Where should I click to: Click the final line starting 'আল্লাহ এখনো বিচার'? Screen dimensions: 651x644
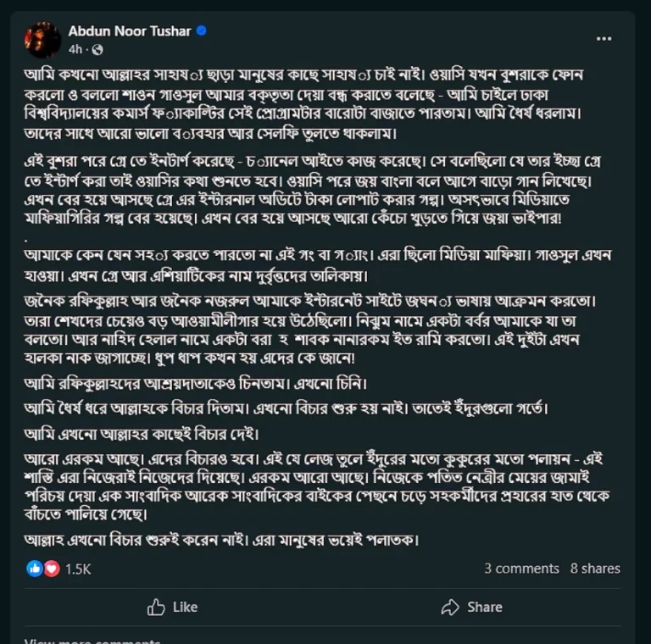click(222, 541)
